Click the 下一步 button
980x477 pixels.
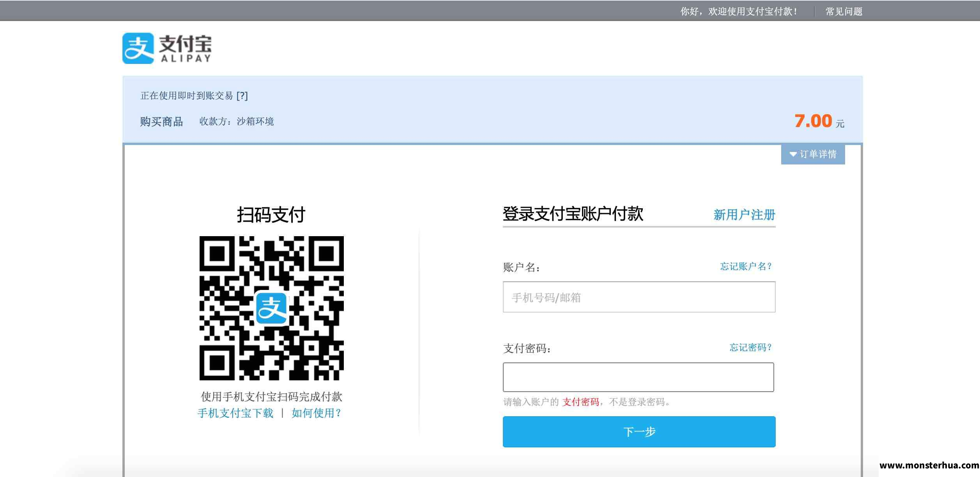coord(639,432)
